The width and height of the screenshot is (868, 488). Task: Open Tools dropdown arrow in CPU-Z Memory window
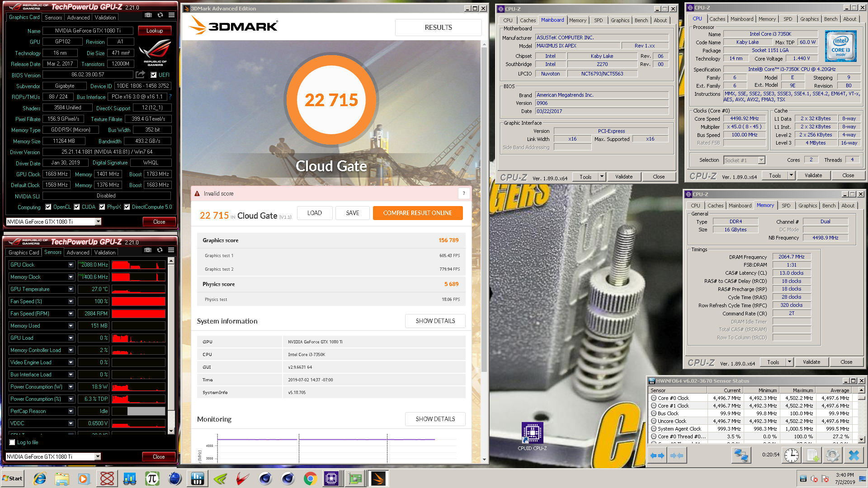pos(789,362)
